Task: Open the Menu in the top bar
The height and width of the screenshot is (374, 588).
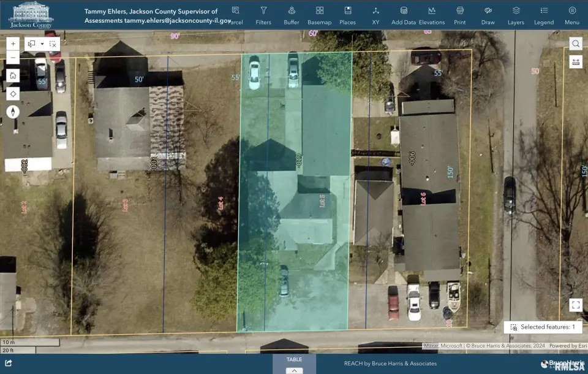Action: click(572, 15)
